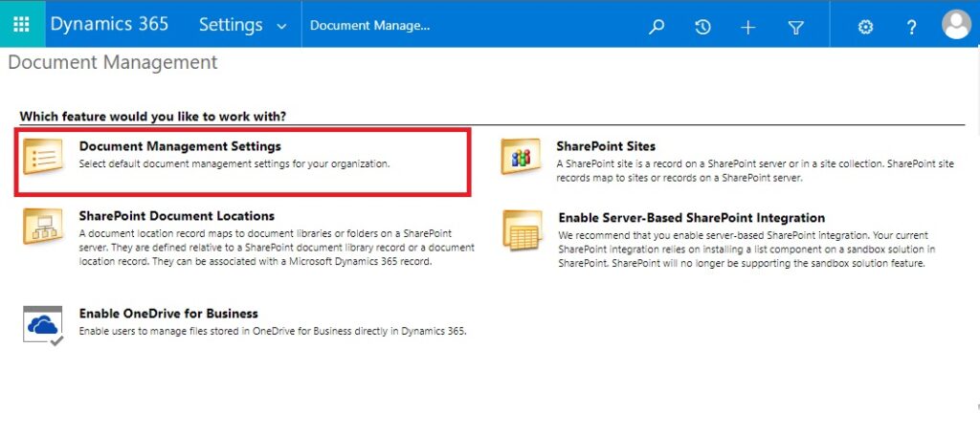Click the OneDrive for Business cloud icon

42,325
